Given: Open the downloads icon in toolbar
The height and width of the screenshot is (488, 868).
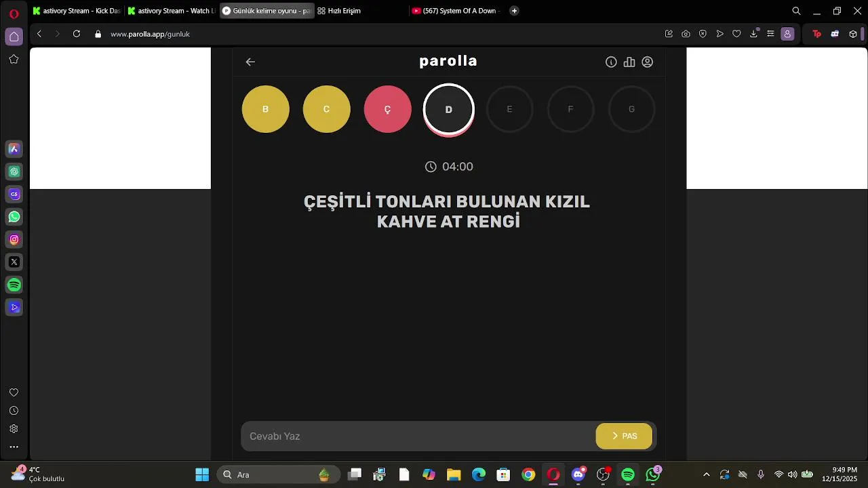Looking at the screenshot, I should tap(753, 34).
